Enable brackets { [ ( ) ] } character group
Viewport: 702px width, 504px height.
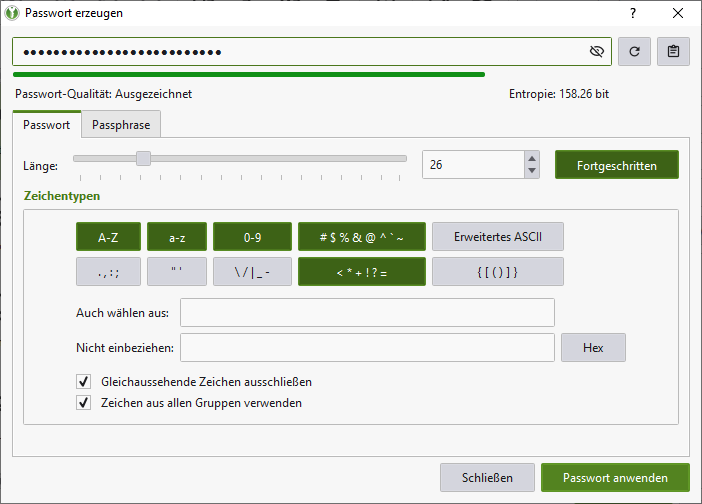coord(498,272)
